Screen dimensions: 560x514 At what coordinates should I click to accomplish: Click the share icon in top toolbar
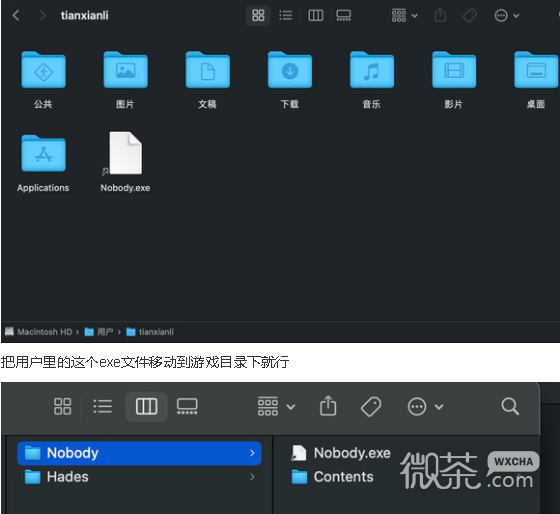pos(440,15)
